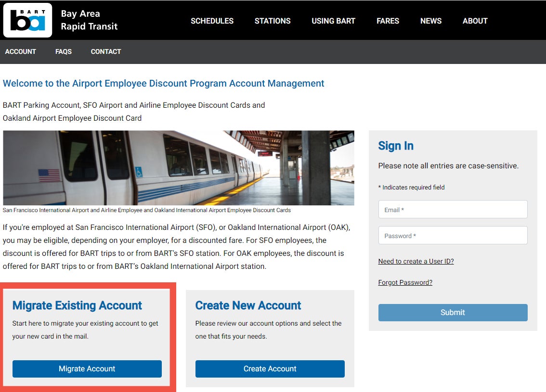Image resolution: width=546 pixels, height=392 pixels.
Task: Open the Schedules menu
Action: (x=212, y=21)
